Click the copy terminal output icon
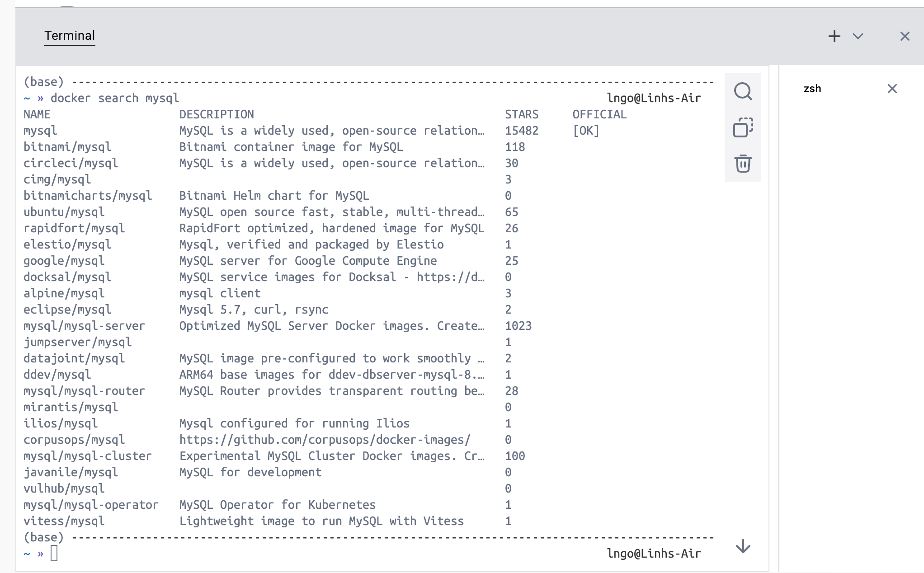924x573 pixels. coord(743,127)
